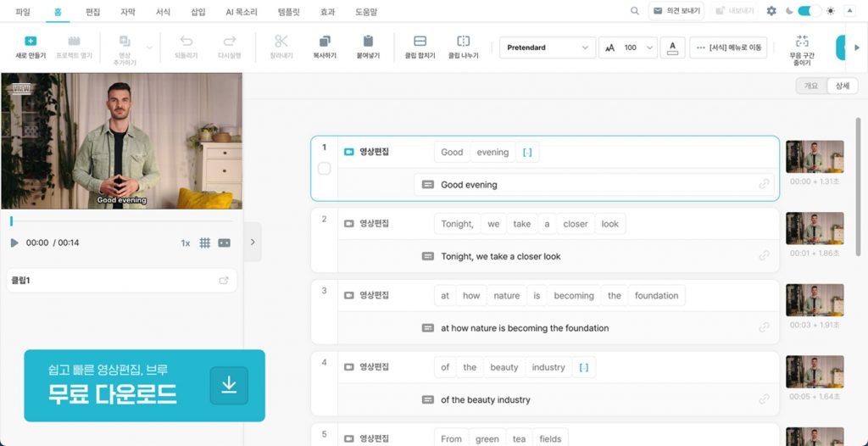Open the 자막 (Subtitle) menu tab
This screenshot has width=868, height=446.
click(128, 12)
